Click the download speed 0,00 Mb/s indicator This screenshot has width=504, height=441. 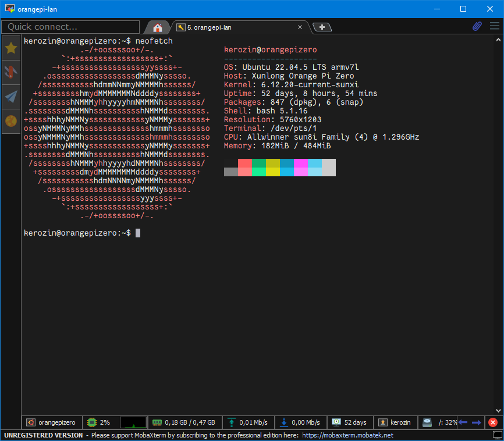click(x=300, y=422)
